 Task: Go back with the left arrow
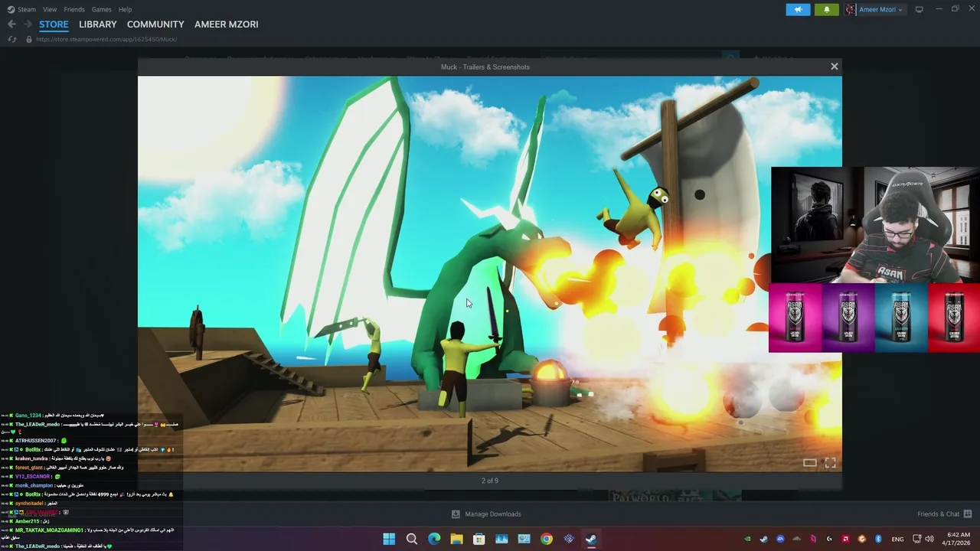point(11,24)
